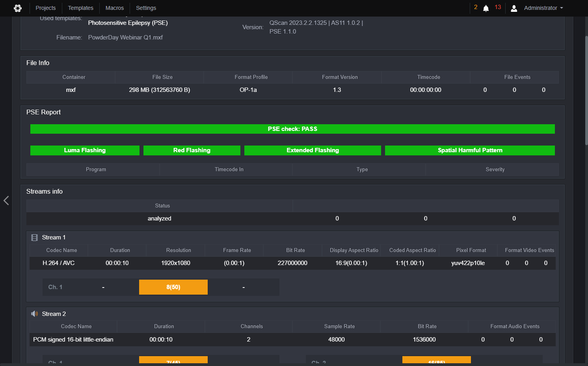The height and width of the screenshot is (366, 588).
Task: Open the Templates menu
Action: point(80,8)
